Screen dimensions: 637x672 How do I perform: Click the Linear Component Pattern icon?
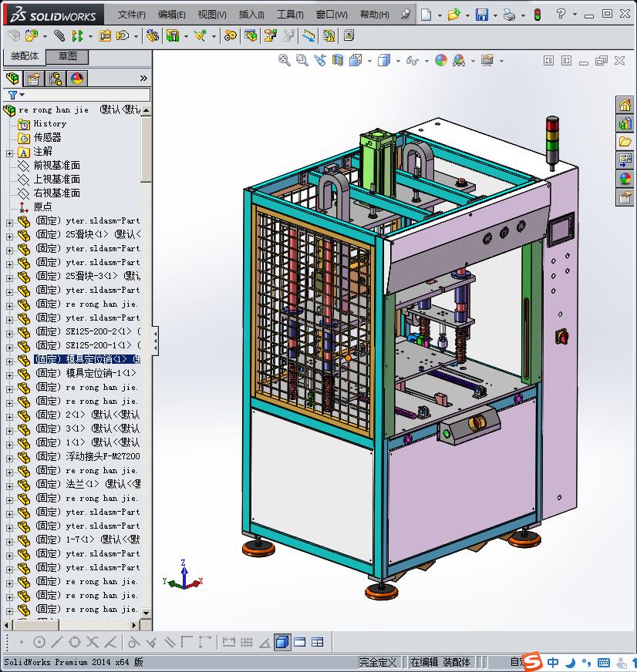(77, 35)
